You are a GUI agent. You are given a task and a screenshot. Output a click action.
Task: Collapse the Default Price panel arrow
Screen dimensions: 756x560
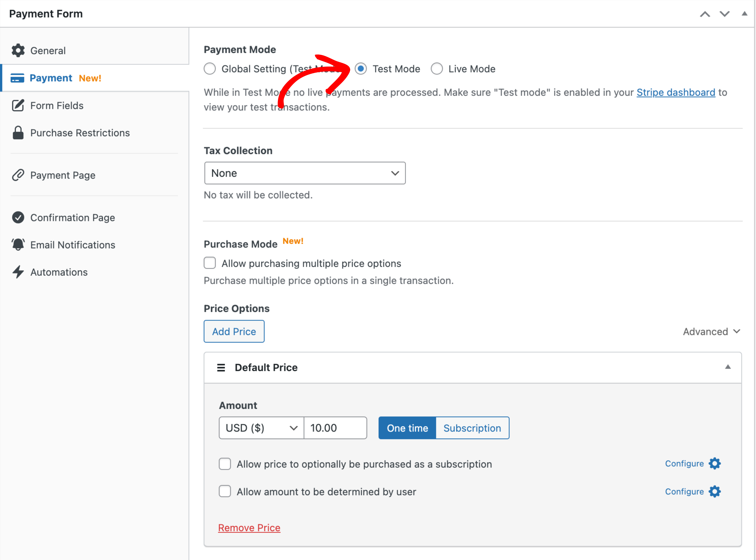(x=728, y=367)
